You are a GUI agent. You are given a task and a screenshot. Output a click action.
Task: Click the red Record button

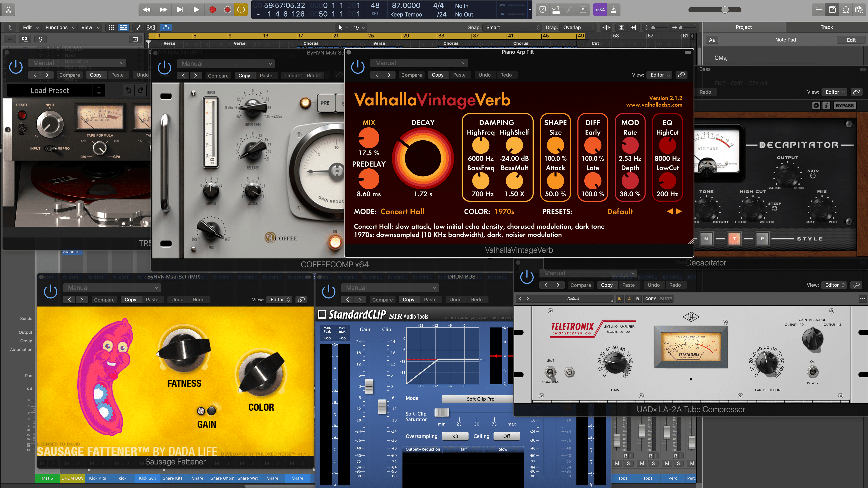(212, 9)
